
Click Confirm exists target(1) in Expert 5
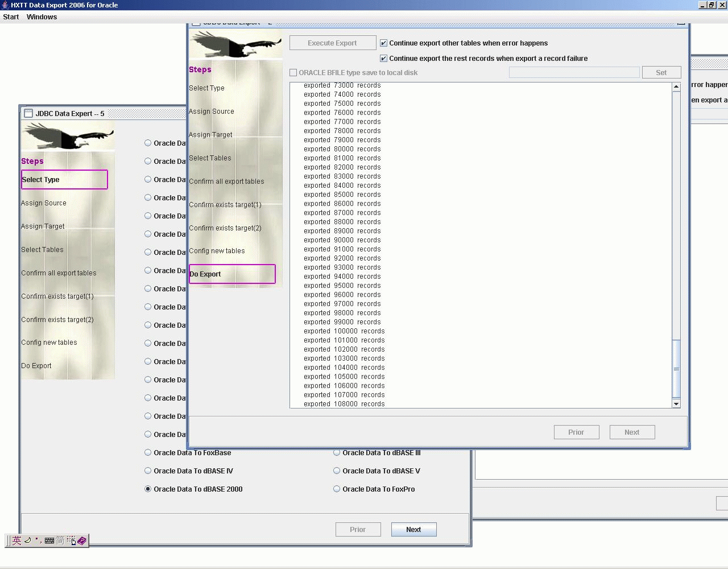tap(57, 296)
